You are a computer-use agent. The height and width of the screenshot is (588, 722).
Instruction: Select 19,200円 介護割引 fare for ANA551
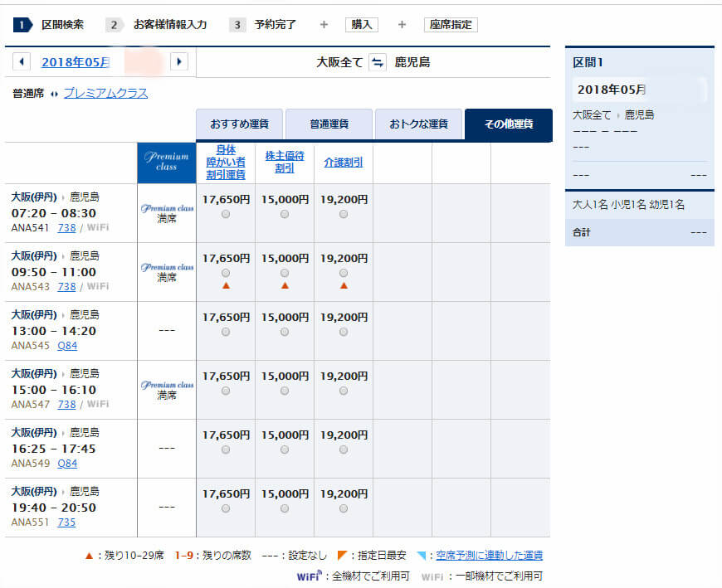point(344,509)
